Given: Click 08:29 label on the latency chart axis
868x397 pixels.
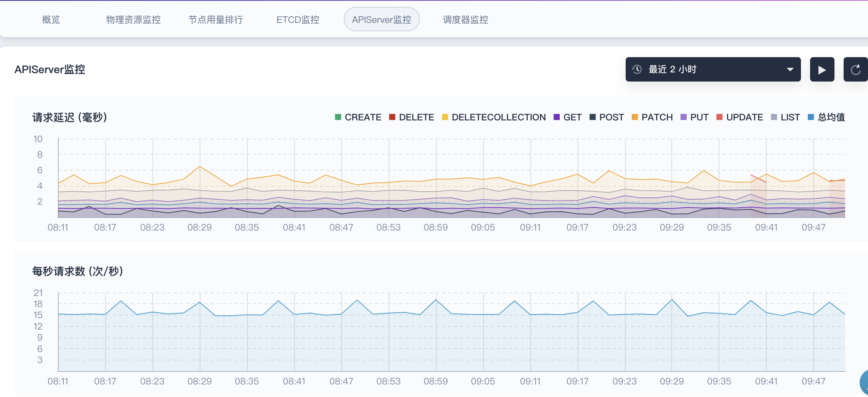Looking at the screenshot, I should pos(200,227).
